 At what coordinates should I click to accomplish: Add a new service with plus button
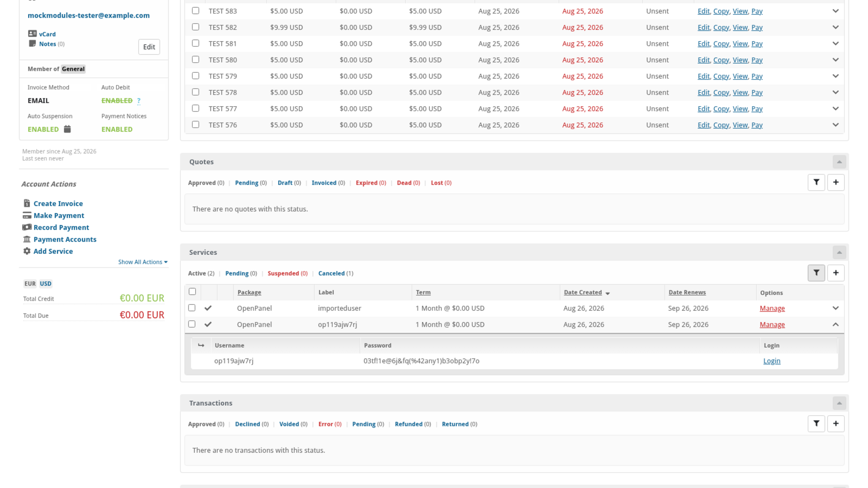835,273
